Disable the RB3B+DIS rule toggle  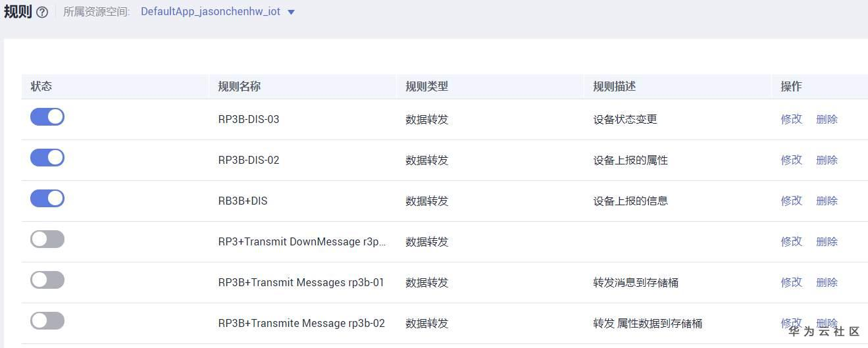click(x=47, y=199)
